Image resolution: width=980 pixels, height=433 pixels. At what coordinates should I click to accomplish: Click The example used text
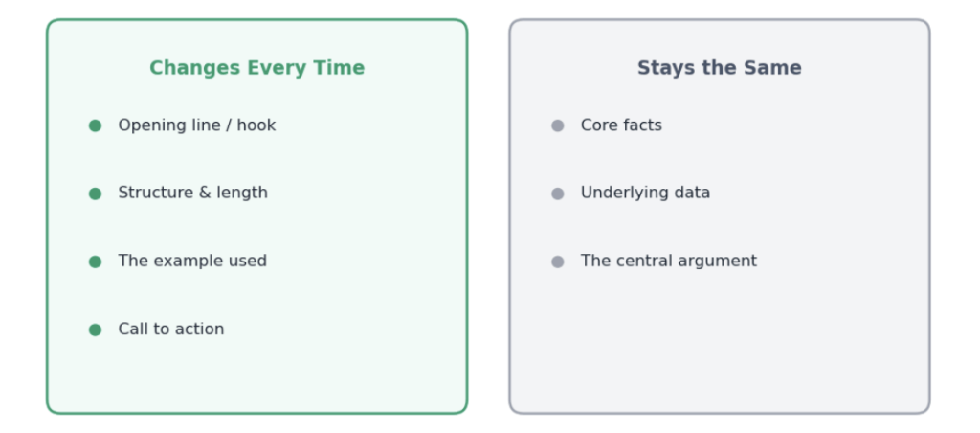click(x=192, y=261)
